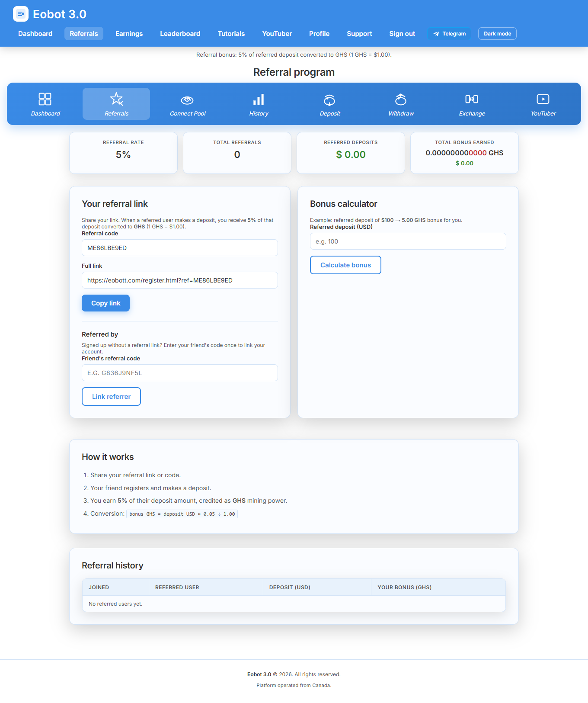The height and width of the screenshot is (703, 588).
Task: Open YouTuber in top navigation
Action: point(277,34)
